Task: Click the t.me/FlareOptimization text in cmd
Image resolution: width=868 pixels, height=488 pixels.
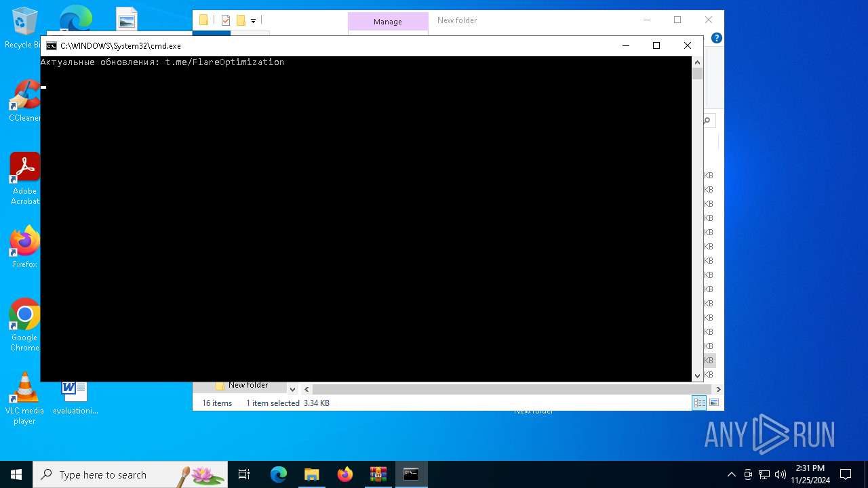Action: coord(224,62)
